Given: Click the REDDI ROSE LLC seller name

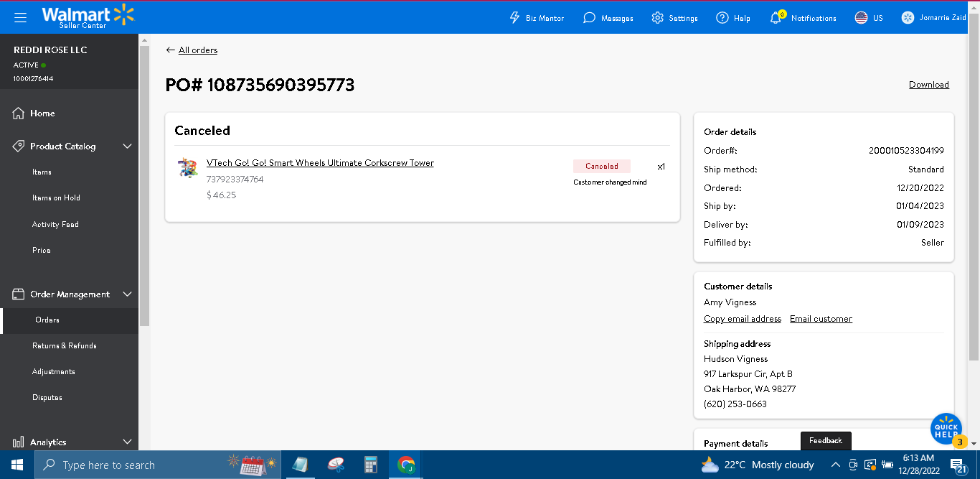Looking at the screenshot, I should [x=50, y=50].
